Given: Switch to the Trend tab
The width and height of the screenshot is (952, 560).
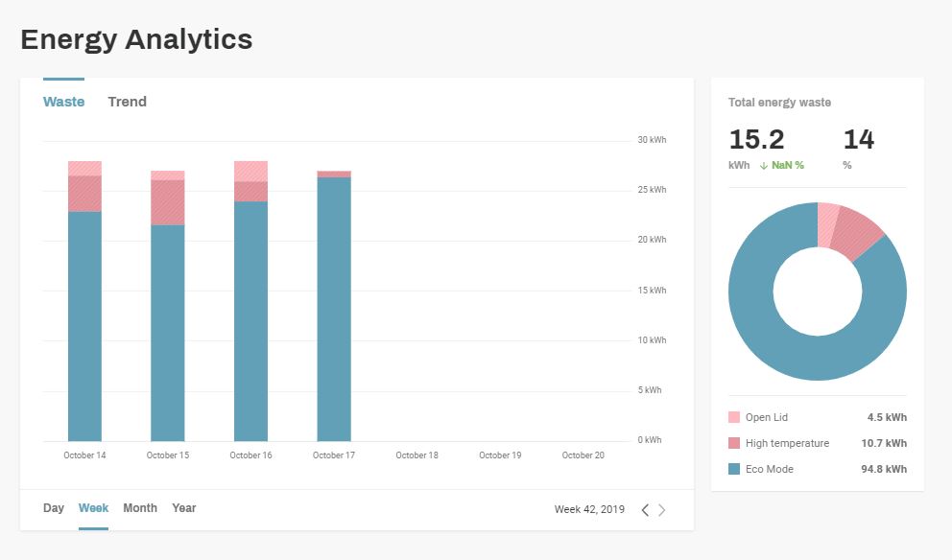Looking at the screenshot, I should pos(128,102).
